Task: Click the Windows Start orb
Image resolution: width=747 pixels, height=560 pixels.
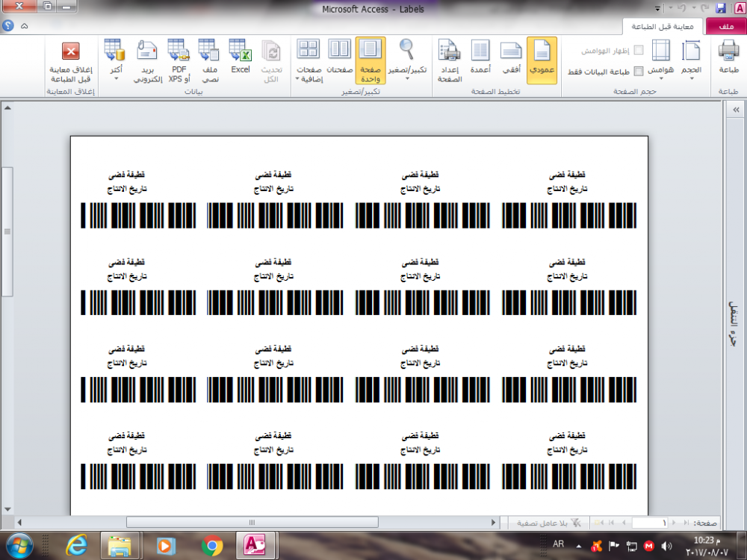Action: pos(19,545)
